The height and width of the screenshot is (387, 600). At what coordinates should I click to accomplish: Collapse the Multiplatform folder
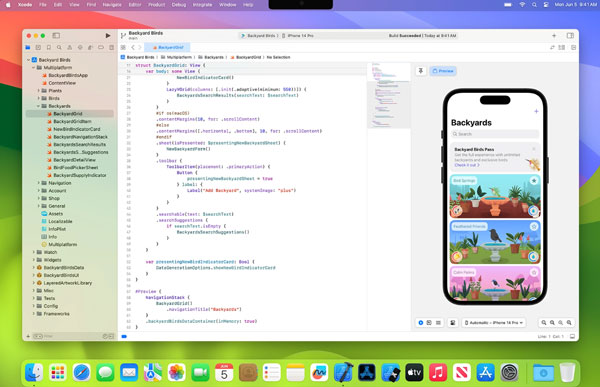click(x=34, y=67)
